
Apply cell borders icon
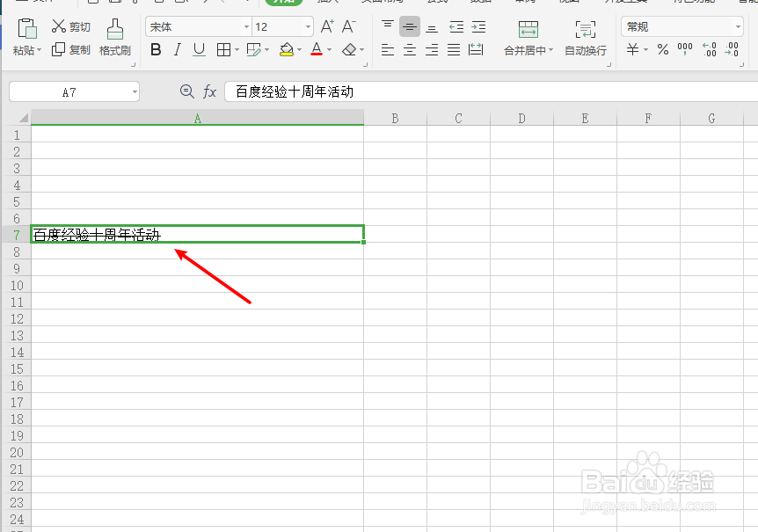click(223, 49)
